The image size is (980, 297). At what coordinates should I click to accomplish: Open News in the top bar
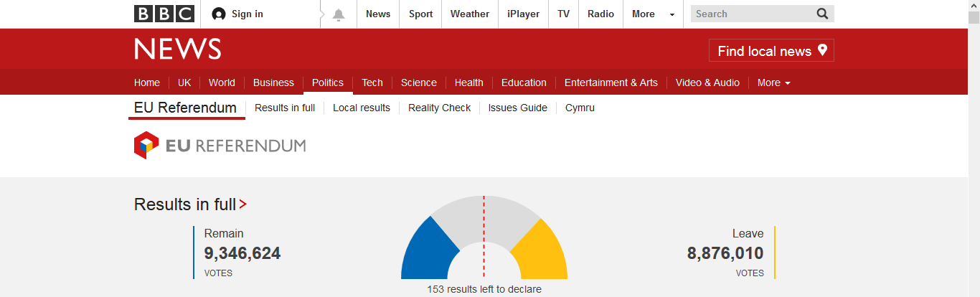378,14
